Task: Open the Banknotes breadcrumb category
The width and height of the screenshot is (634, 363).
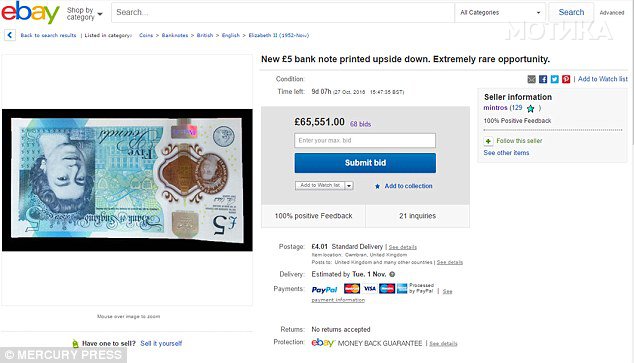Action: pyautogui.click(x=175, y=35)
